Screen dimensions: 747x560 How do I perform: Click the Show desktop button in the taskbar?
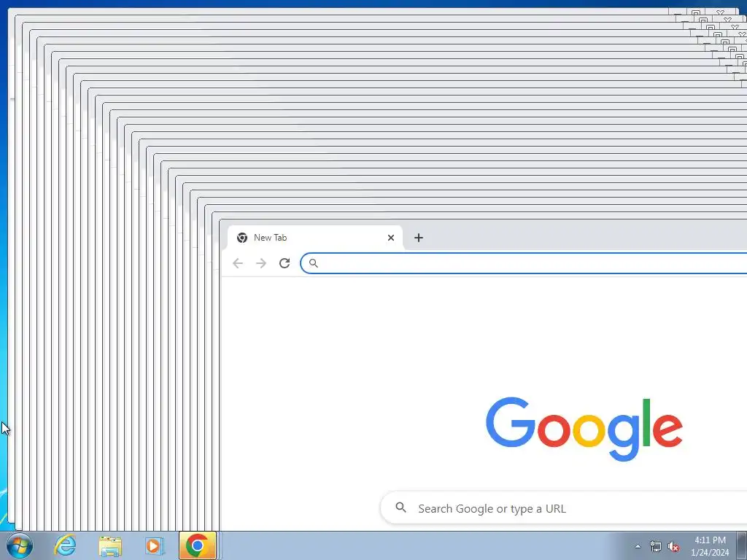742,545
